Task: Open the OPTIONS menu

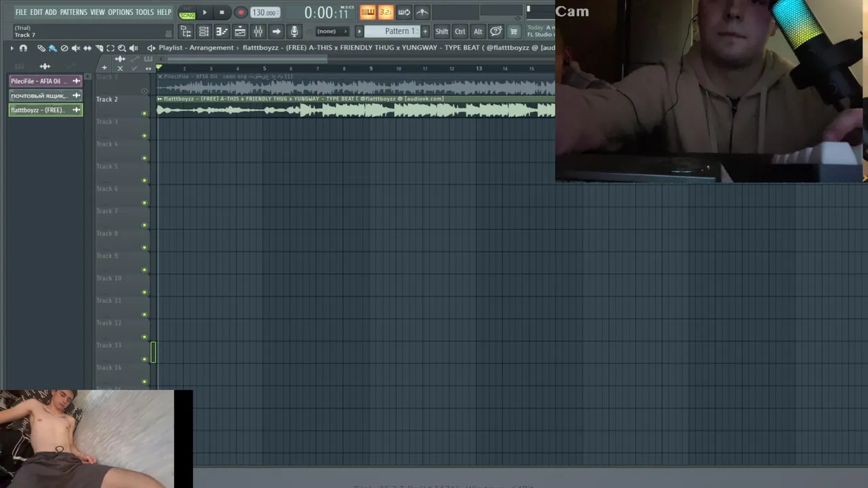Action: point(121,12)
